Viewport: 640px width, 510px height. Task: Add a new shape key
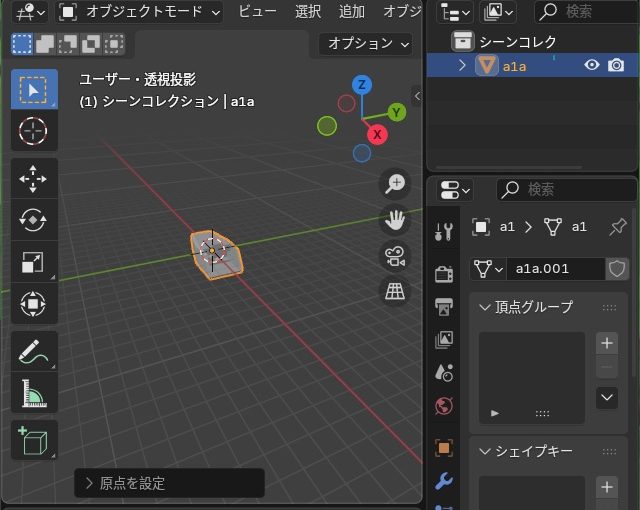607,487
